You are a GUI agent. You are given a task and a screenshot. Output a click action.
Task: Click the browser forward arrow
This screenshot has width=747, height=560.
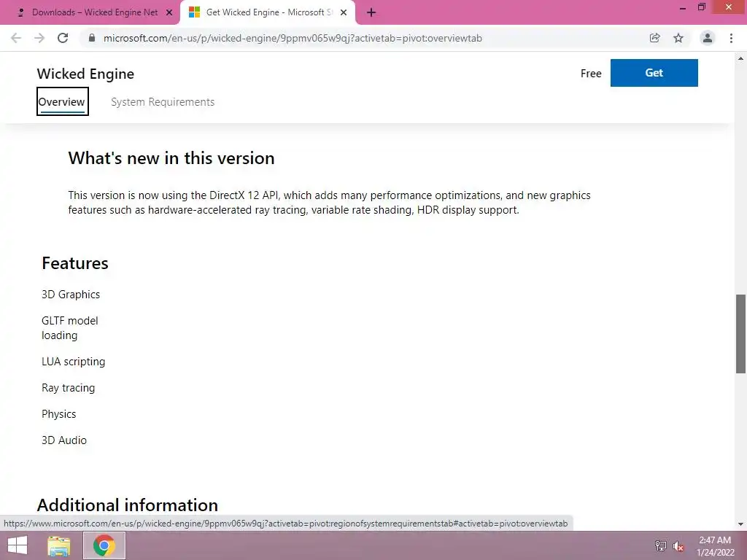[39, 38]
